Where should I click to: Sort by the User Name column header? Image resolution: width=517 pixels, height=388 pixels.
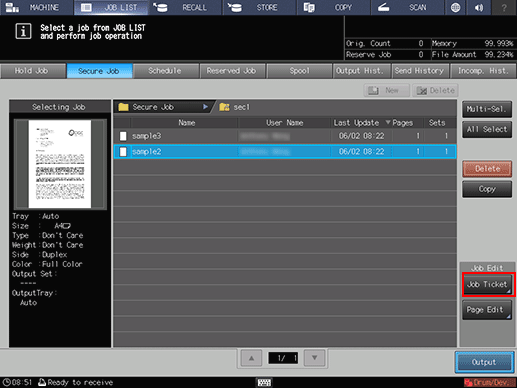[284, 123]
